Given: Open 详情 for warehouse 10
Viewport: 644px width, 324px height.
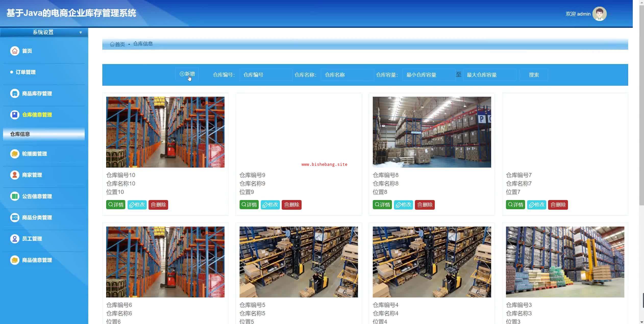Looking at the screenshot, I should [116, 205].
